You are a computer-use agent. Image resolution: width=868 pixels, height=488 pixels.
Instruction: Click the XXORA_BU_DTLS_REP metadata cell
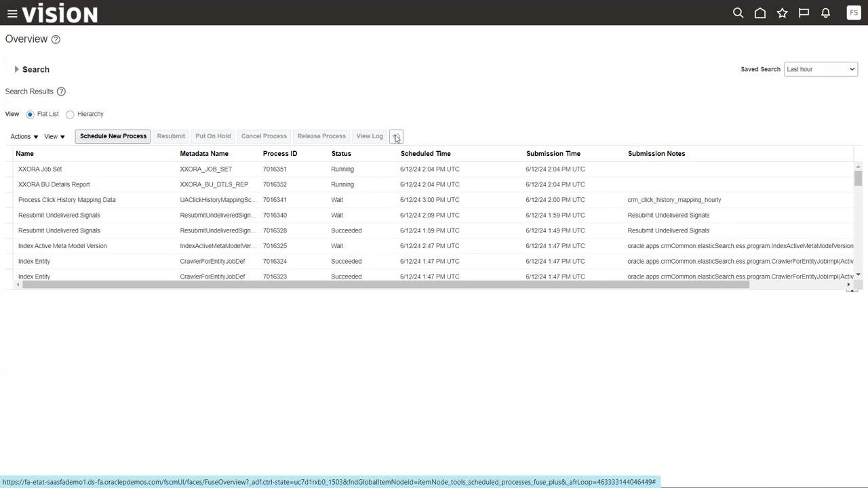(214, 184)
